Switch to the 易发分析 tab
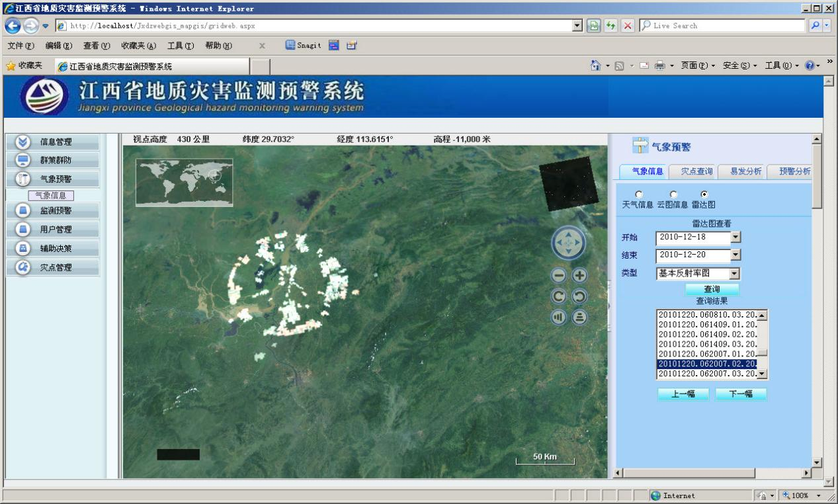This screenshot has height=504, width=838. click(x=745, y=171)
